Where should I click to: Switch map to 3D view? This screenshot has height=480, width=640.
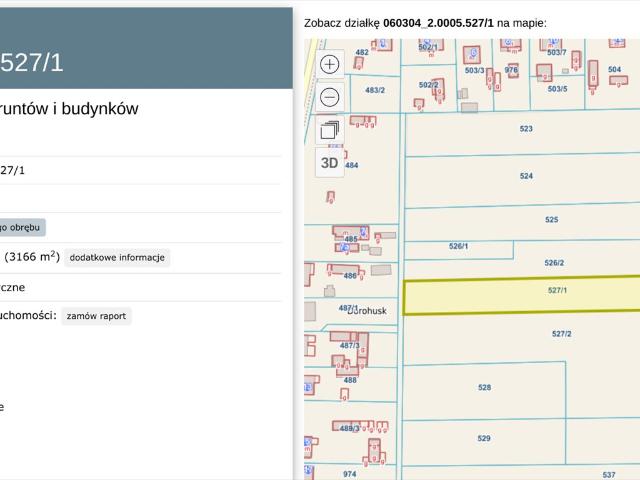330,162
